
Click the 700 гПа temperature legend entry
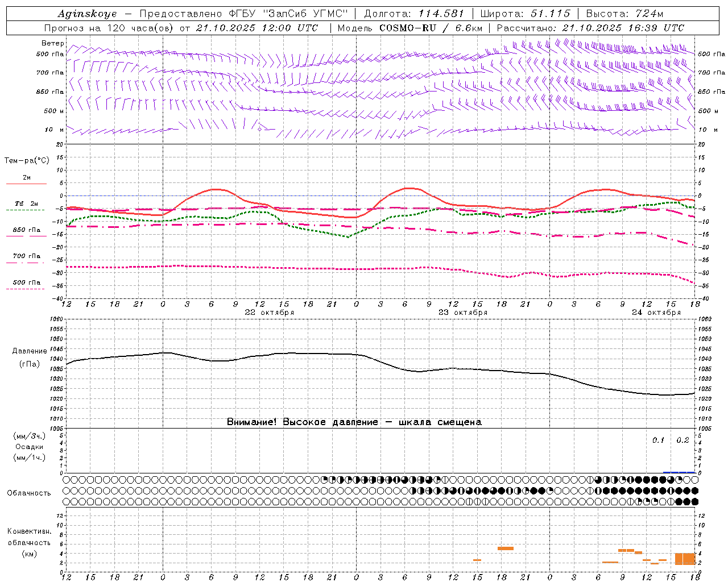[26, 256]
